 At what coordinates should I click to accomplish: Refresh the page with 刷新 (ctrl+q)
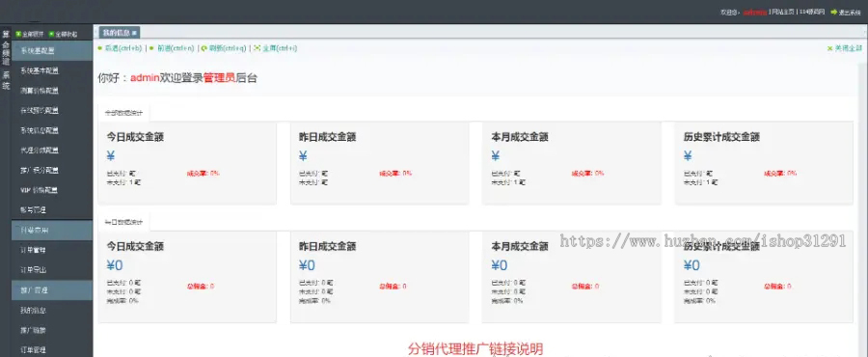[x=224, y=48]
